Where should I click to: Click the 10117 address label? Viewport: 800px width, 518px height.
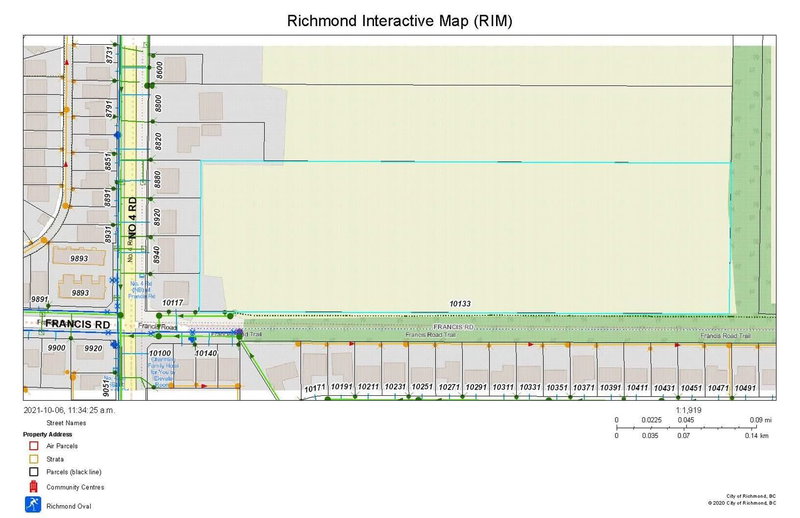tap(172, 303)
